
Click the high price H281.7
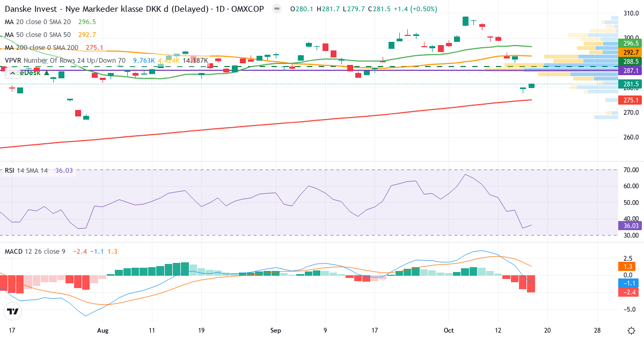pos(327,9)
